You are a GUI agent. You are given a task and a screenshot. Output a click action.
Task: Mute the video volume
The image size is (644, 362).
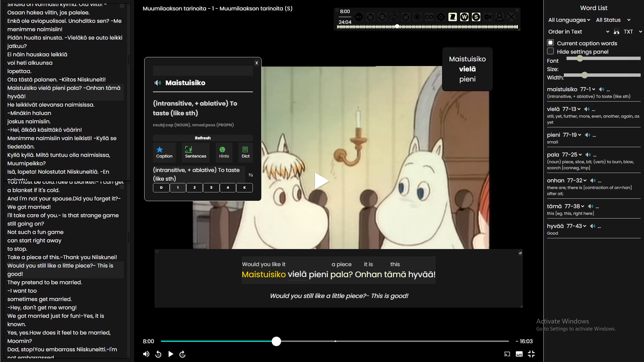146,354
